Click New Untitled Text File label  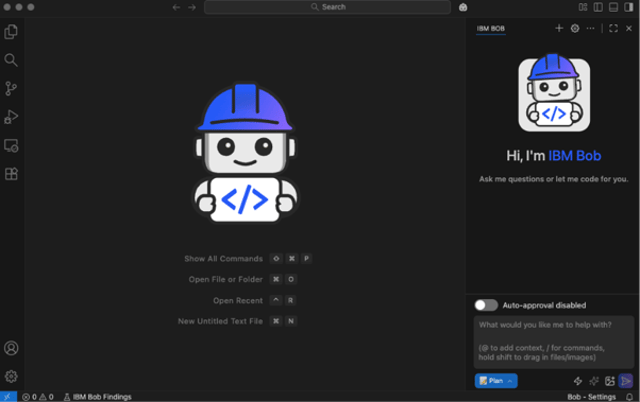[220, 322]
